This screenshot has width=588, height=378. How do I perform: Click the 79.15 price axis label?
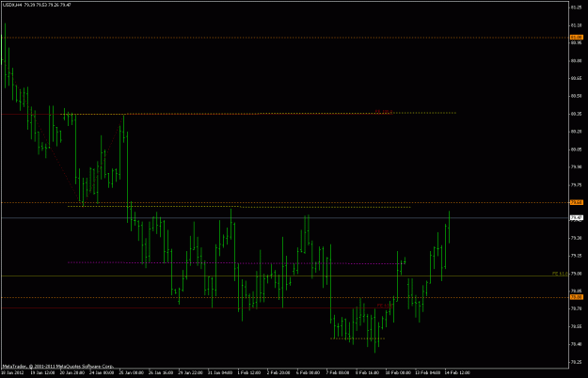[x=577, y=256]
